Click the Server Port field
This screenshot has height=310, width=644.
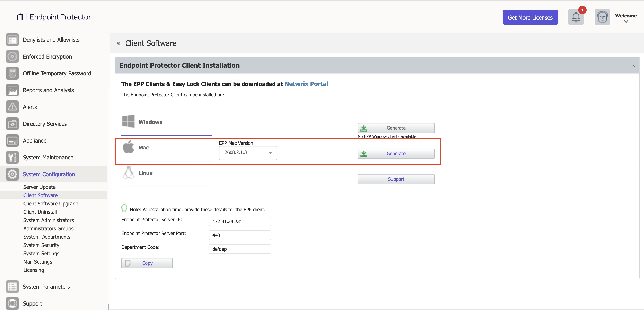tap(240, 235)
